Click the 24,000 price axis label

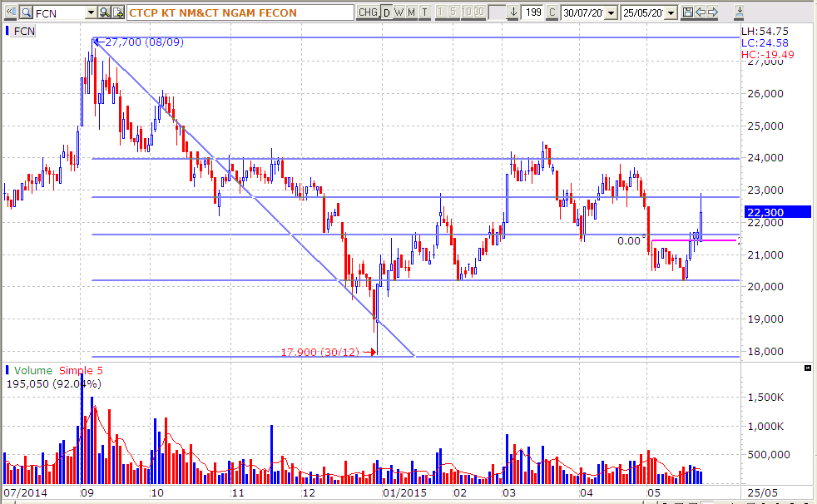[765, 158]
